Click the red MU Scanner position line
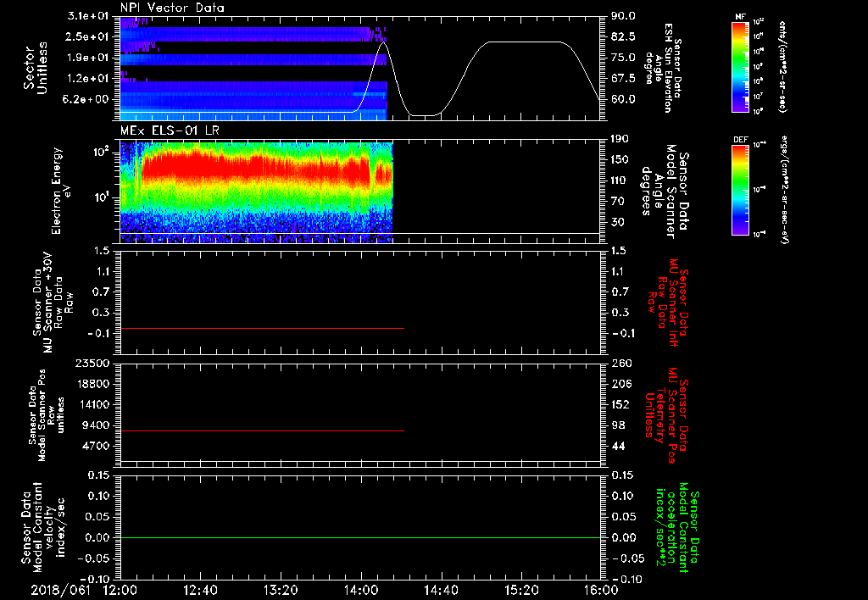Screen dimensions: 868x600 click(262, 431)
